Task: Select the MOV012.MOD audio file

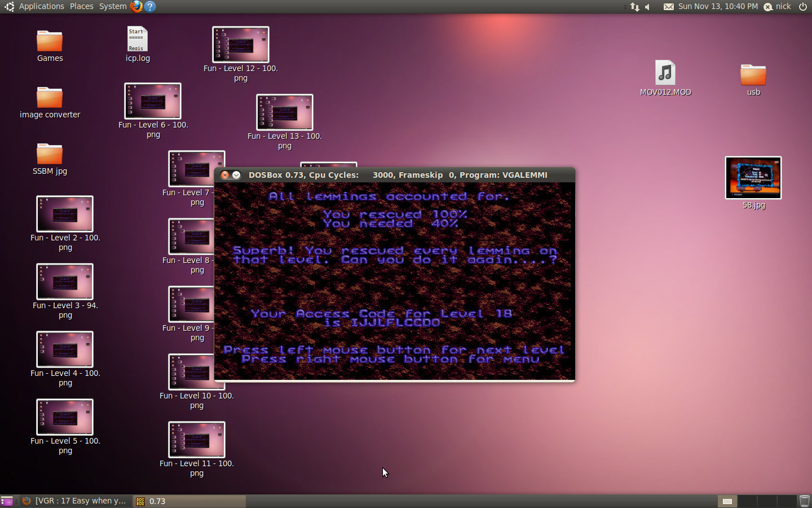Action: (x=665, y=74)
